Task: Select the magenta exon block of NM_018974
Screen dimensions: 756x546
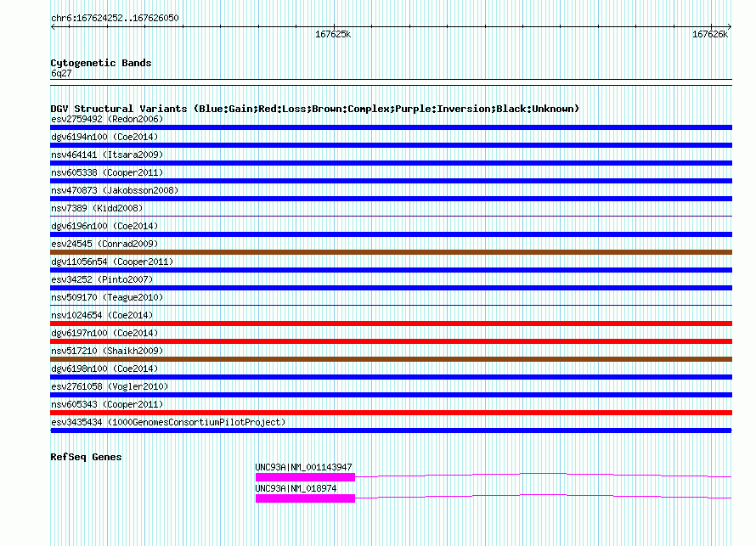Action: point(305,498)
